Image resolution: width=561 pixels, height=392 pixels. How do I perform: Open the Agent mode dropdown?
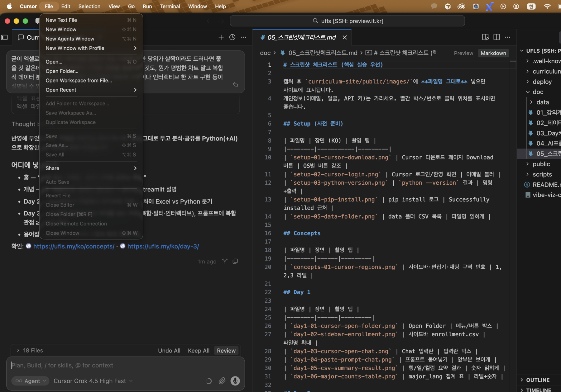tap(30, 381)
